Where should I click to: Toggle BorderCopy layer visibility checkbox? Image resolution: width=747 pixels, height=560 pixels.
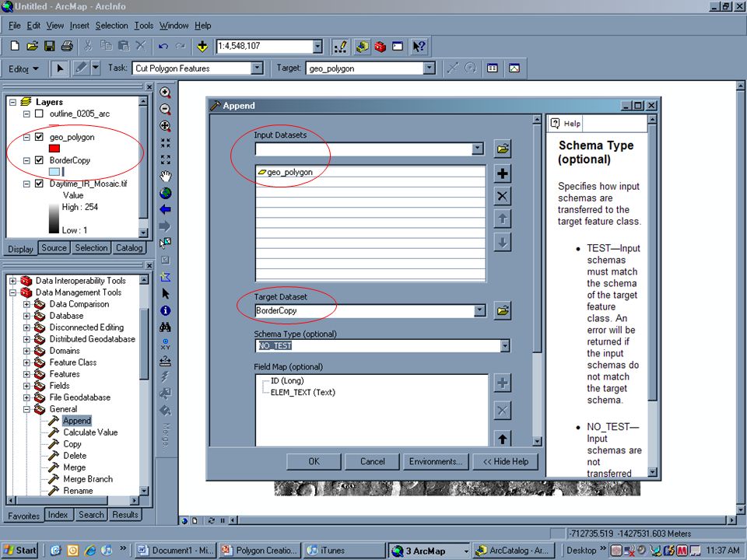39,160
